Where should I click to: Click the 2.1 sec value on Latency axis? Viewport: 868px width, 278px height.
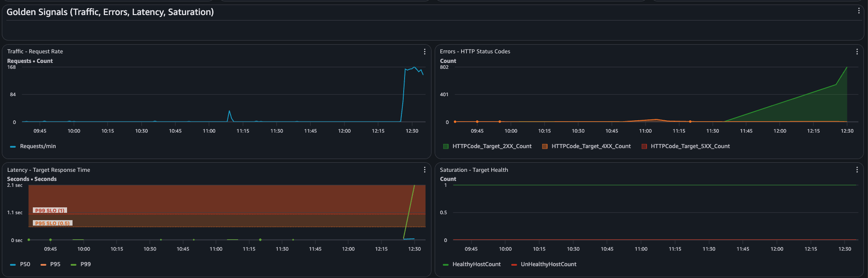(15, 185)
